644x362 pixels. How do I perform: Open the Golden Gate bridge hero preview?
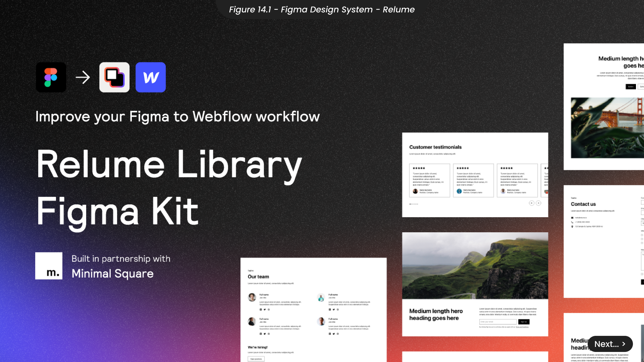point(604,107)
